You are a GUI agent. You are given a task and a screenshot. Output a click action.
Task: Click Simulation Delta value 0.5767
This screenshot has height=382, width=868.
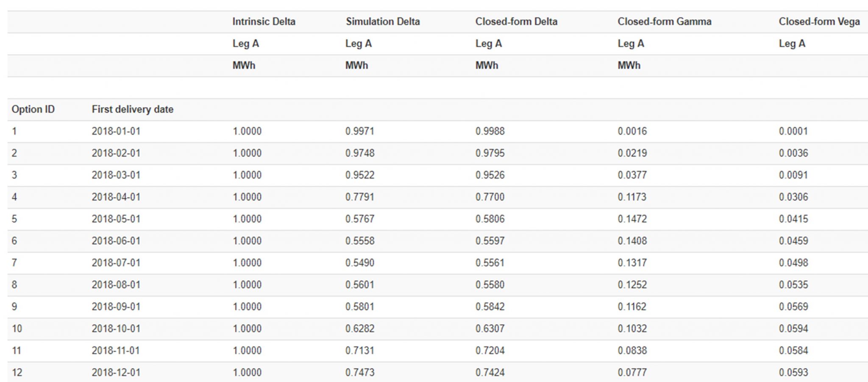click(x=360, y=219)
